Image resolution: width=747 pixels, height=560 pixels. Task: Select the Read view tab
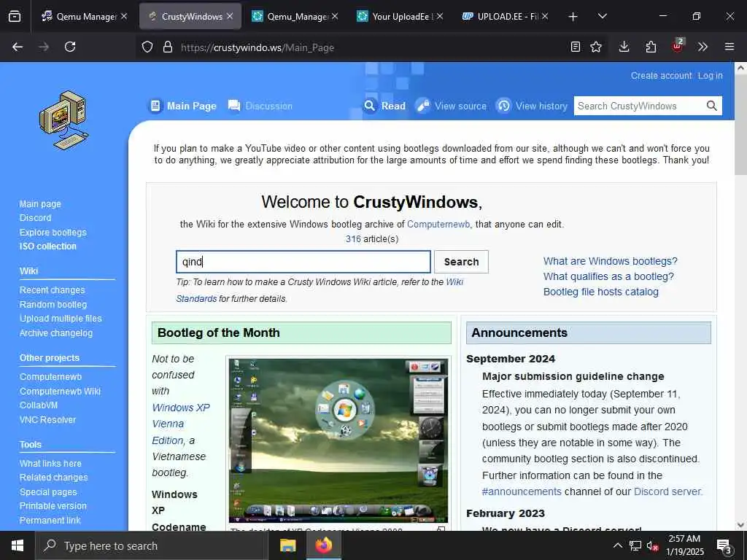click(x=385, y=106)
